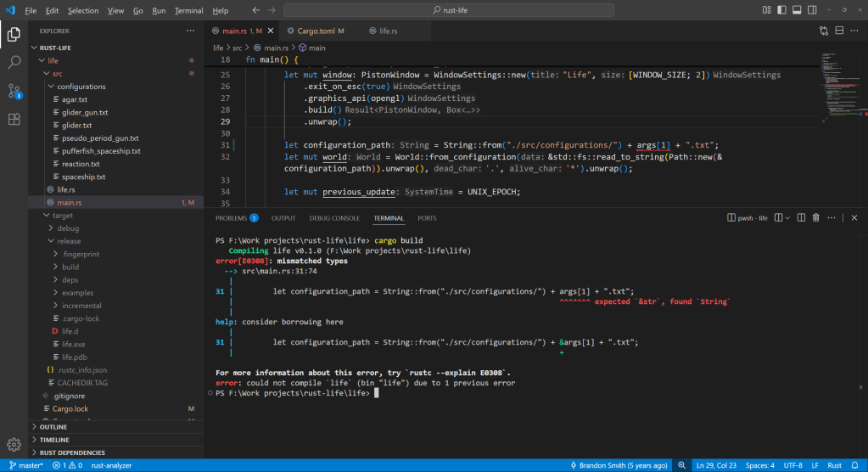The height and width of the screenshot is (472, 868).
Task: Kill terminal with trash icon
Action: click(x=816, y=217)
